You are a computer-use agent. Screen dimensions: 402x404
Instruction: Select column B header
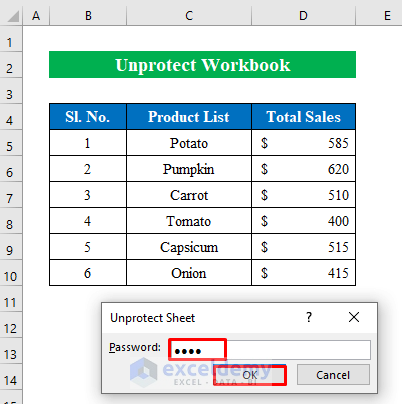(x=88, y=15)
